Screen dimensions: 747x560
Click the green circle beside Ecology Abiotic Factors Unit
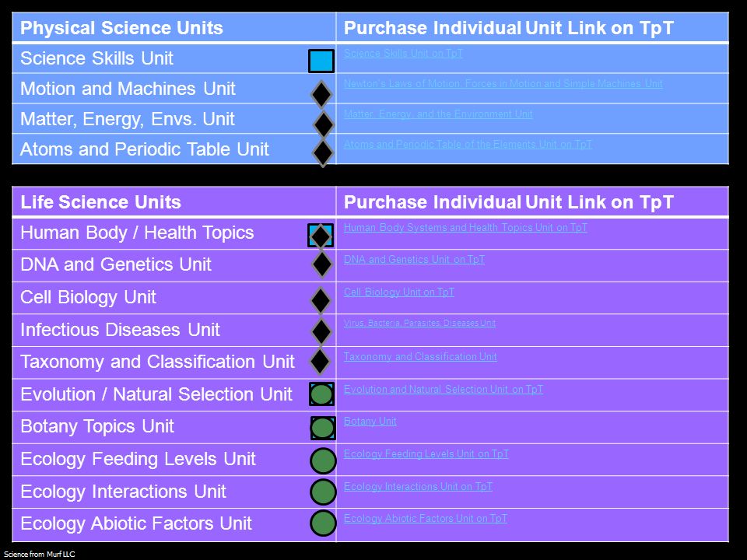(323, 523)
